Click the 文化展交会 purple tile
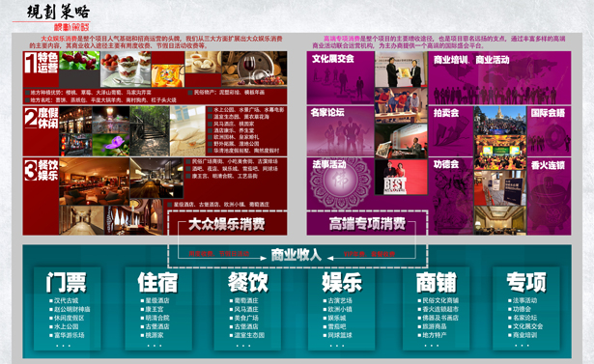Viewport: 594px width, 364px height. [x=340, y=77]
